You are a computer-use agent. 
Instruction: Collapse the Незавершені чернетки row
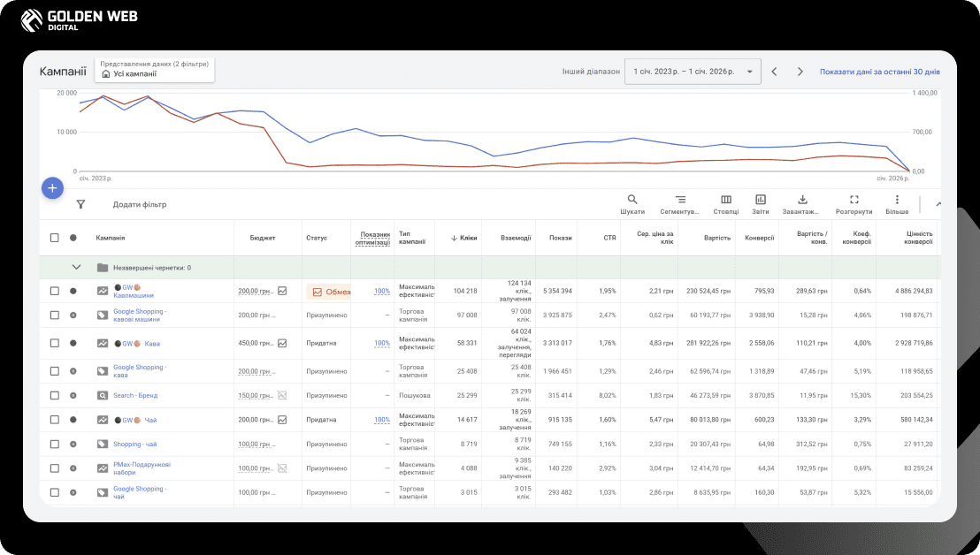(x=75, y=267)
